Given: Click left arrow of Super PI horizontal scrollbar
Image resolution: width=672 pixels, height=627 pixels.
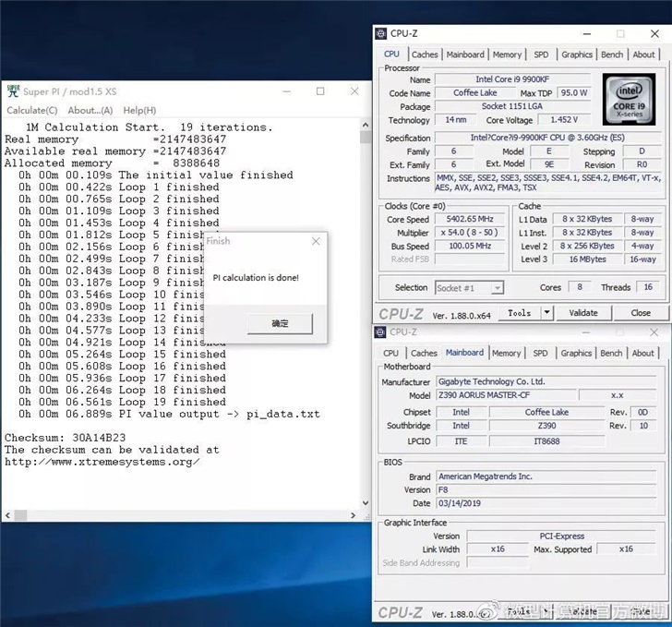Looking at the screenshot, I should [7, 515].
